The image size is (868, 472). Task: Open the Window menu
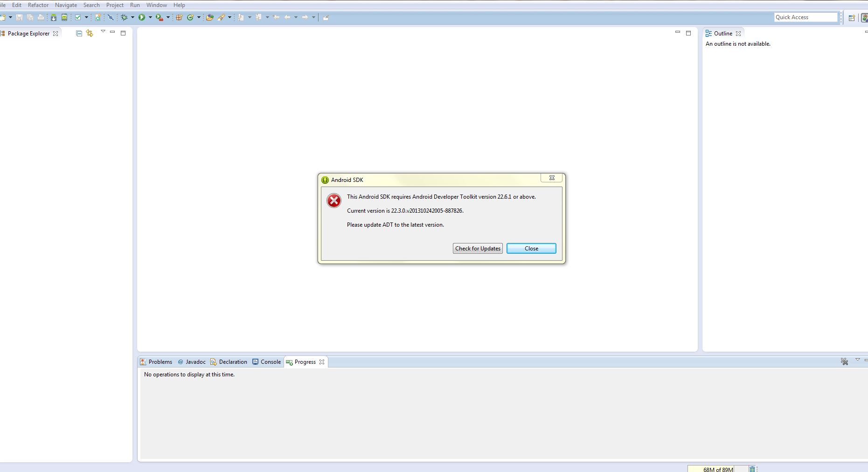pyautogui.click(x=157, y=5)
